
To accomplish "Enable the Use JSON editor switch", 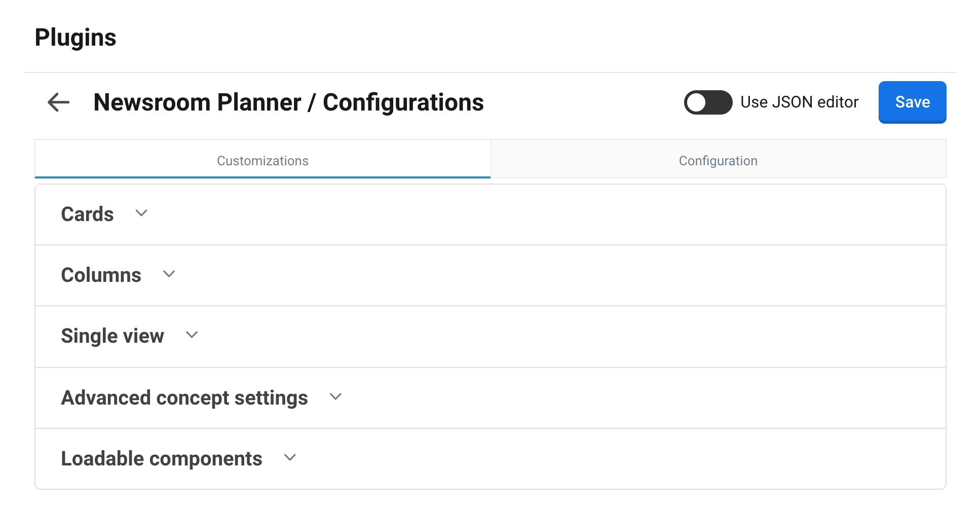I will pyautogui.click(x=707, y=102).
